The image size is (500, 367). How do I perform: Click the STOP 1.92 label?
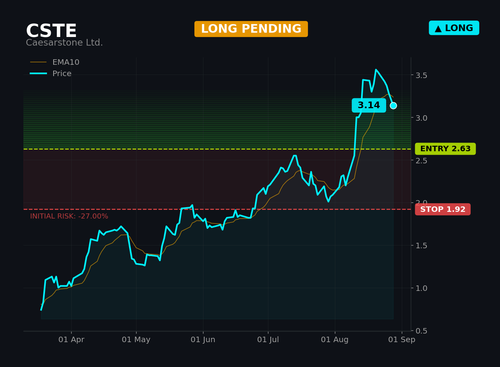pyautogui.click(x=443, y=209)
